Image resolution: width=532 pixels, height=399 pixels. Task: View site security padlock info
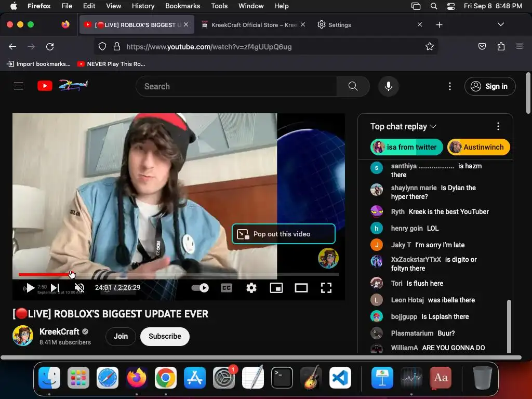[117, 46]
